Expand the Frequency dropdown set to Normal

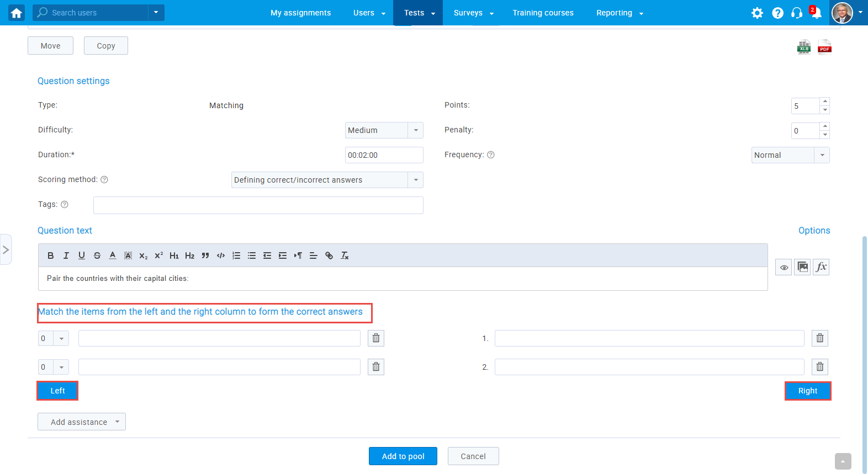[x=822, y=155]
